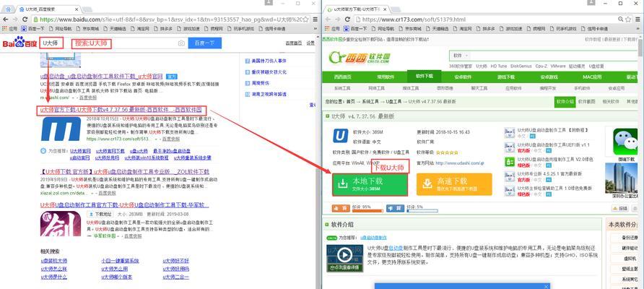Click the 本地下载 green download button
This screenshot has width=644, height=289.
click(370, 184)
